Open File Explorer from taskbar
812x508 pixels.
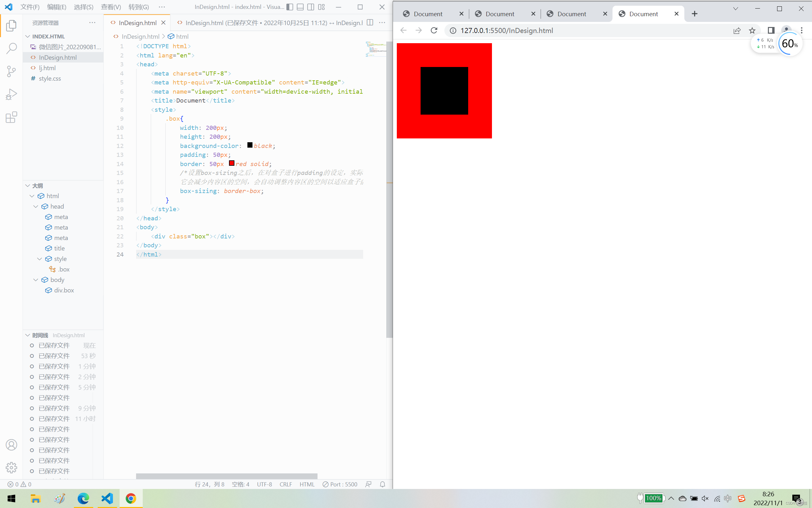(36, 498)
